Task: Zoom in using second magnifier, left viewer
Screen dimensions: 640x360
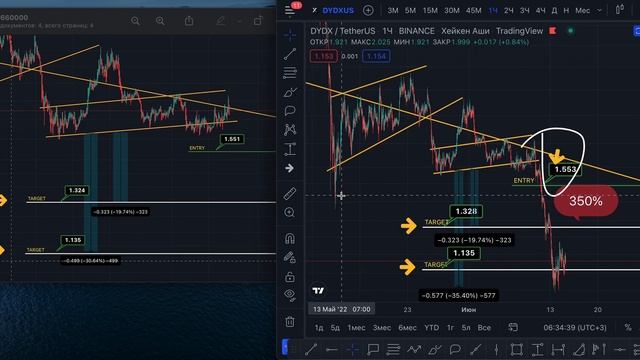Action: (160, 21)
